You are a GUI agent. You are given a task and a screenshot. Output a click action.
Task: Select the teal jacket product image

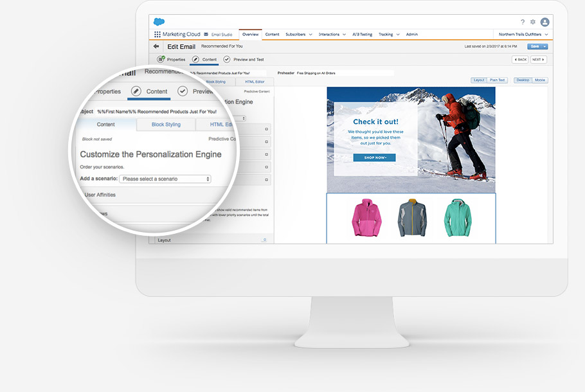pos(458,218)
